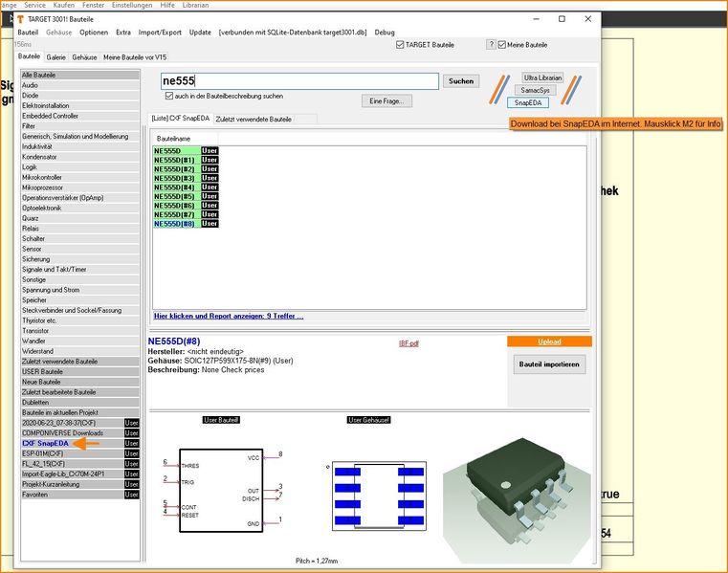Click the report link showing 9 Treffer
Image resolution: width=728 pixels, height=573 pixels.
(x=229, y=316)
